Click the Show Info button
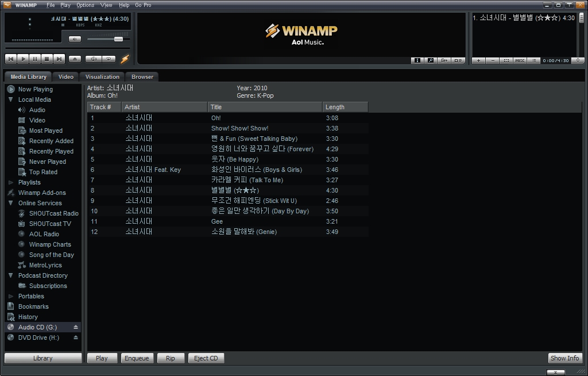The image size is (588, 376). click(565, 358)
